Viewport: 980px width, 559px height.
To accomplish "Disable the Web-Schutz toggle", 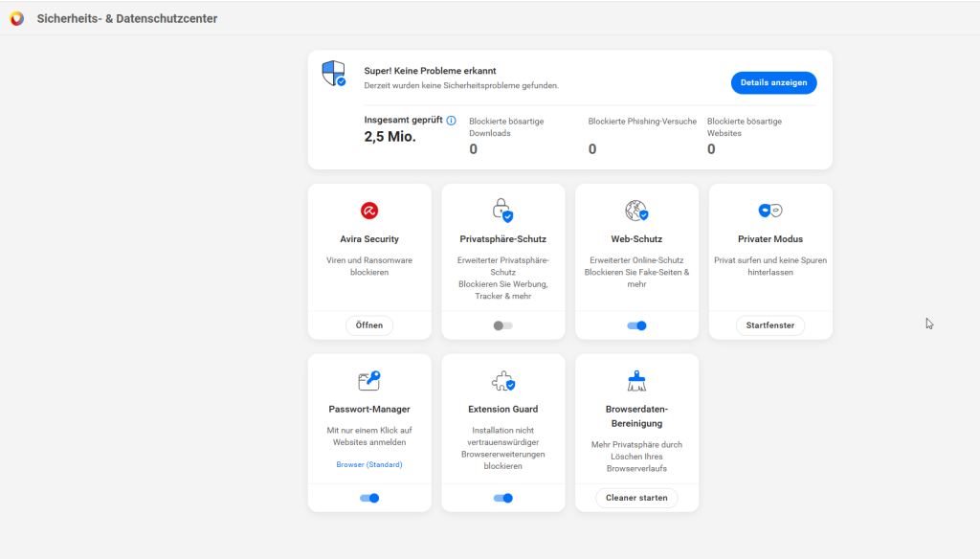I will click(636, 325).
